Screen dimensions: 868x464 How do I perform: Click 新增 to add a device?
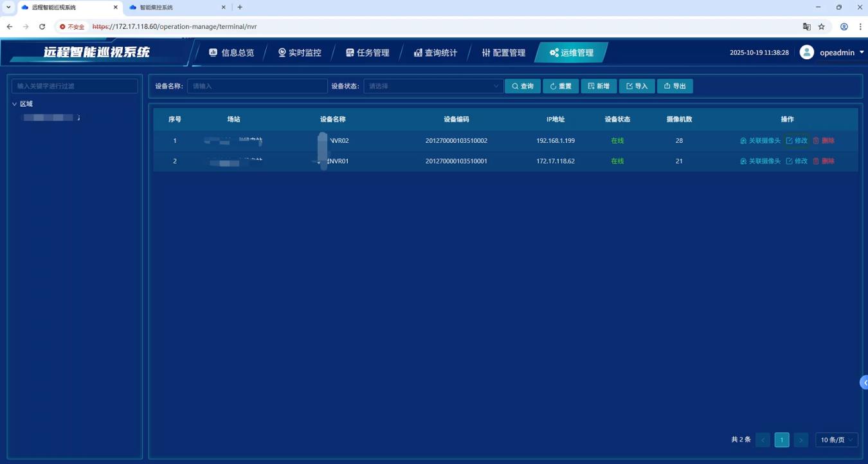[598, 86]
